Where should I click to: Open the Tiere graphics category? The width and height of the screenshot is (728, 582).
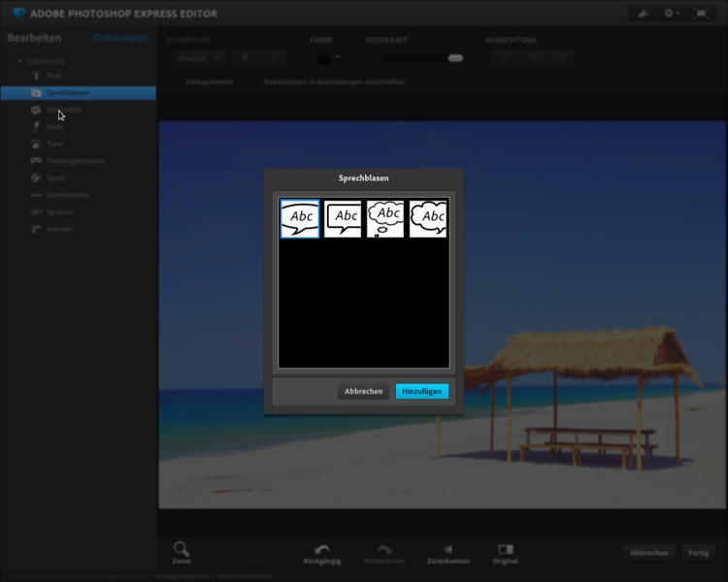[x=48, y=144]
